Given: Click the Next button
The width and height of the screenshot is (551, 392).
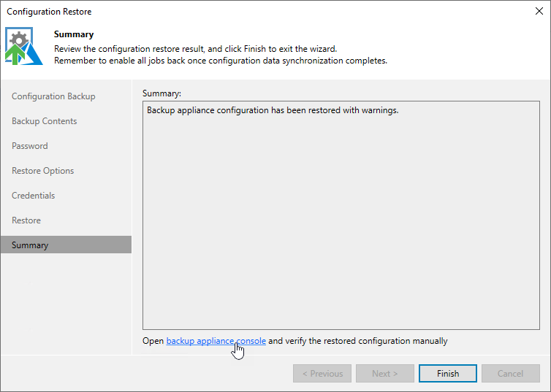Looking at the screenshot, I should pos(385,374).
